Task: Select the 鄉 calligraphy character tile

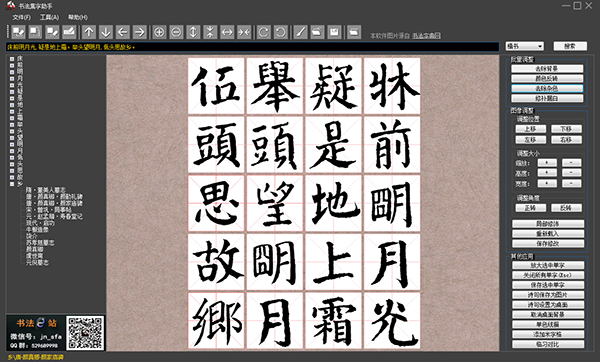Action: 216,321
